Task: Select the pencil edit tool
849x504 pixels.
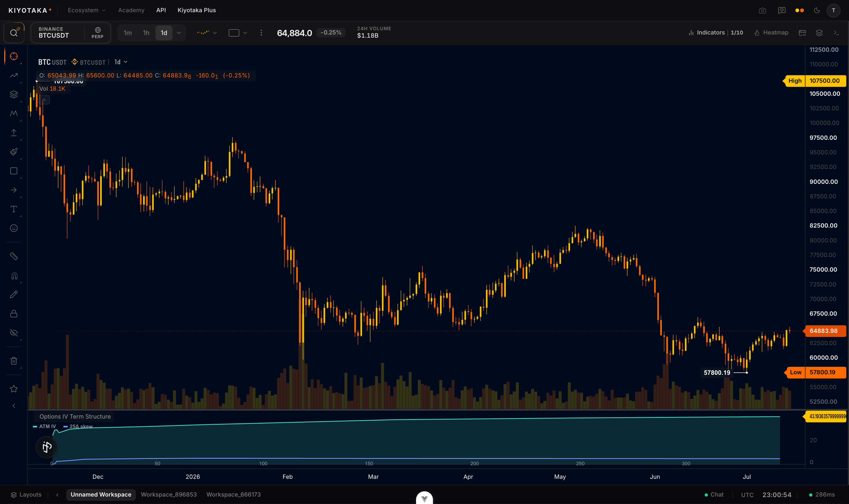Action: (14, 294)
